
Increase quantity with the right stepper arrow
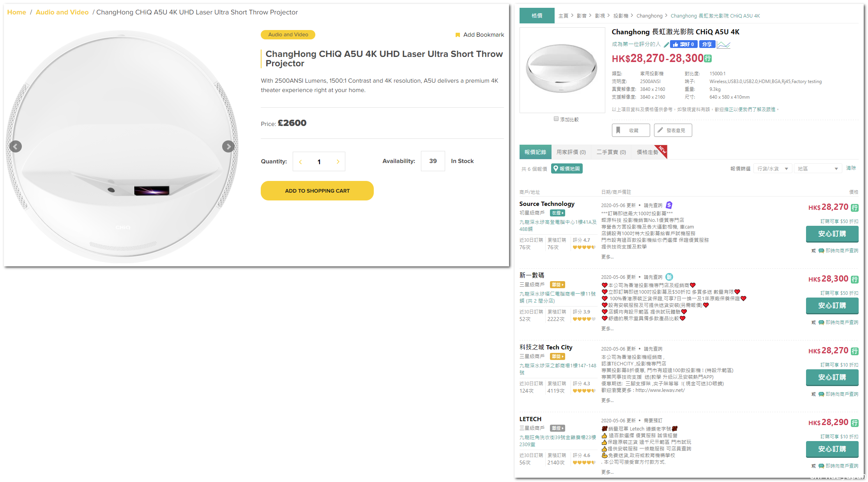(338, 161)
